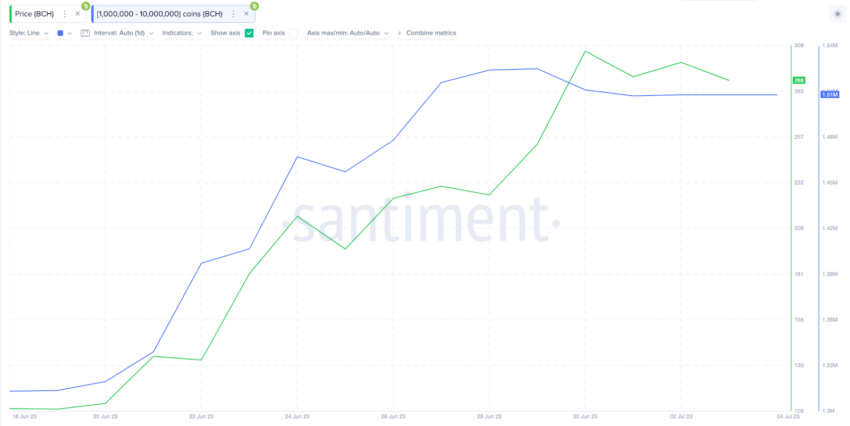Screen dimensions: 850x426
Task: Click Combine metrics
Action: pyautogui.click(x=427, y=33)
